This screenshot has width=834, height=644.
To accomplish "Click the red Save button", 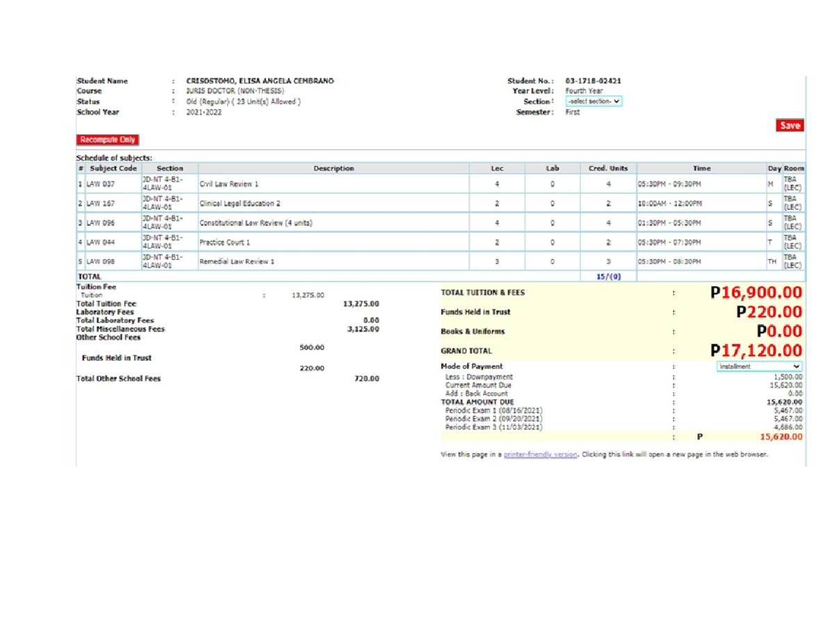I will [x=790, y=126].
